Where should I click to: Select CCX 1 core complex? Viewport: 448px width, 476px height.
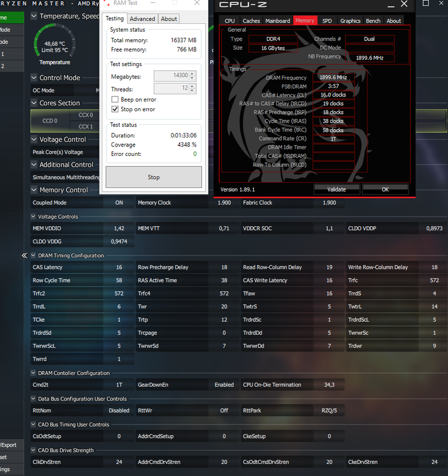tap(86, 126)
